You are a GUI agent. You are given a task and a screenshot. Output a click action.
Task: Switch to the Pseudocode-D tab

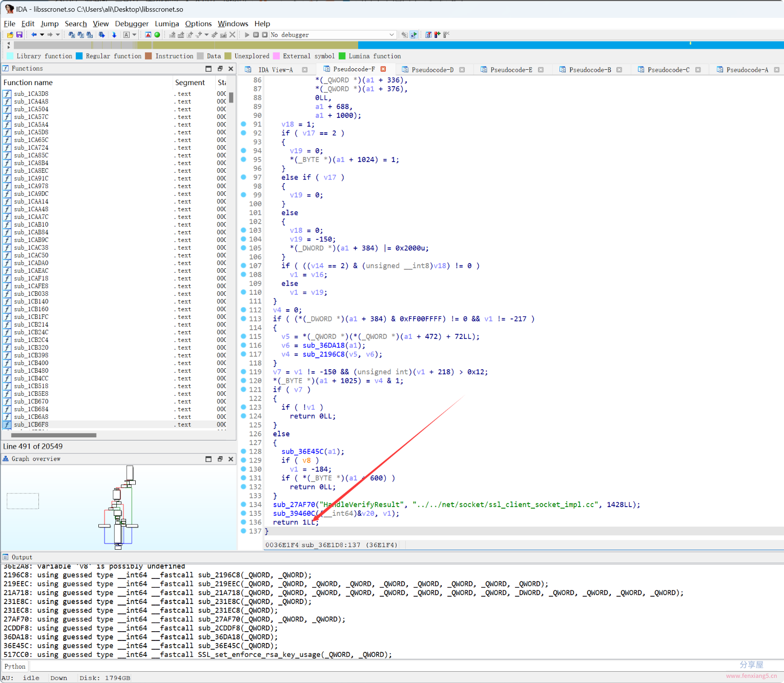[x=432, y=70]
